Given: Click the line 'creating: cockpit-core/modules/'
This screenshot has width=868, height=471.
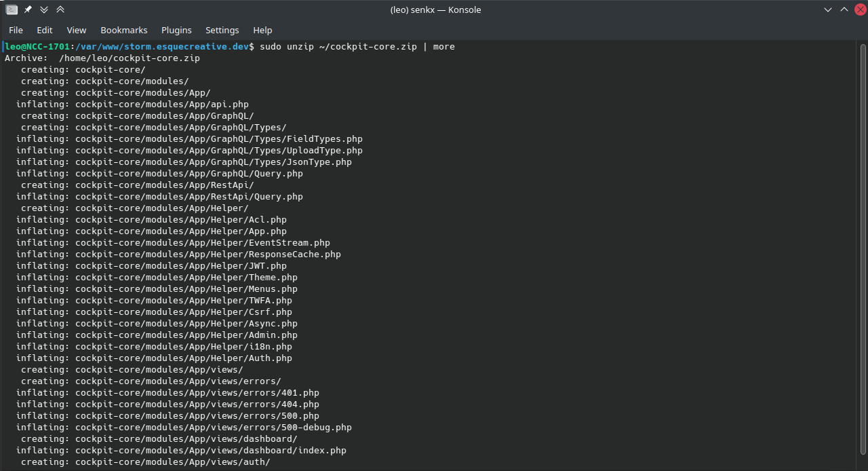Looking at the screenshot, I should (105, 81).
